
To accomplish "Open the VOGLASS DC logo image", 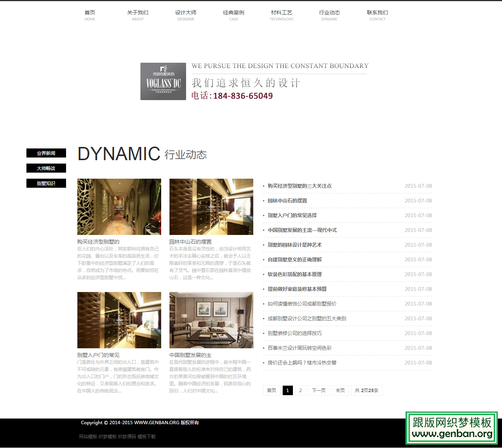I will click(x=163, y=81).
